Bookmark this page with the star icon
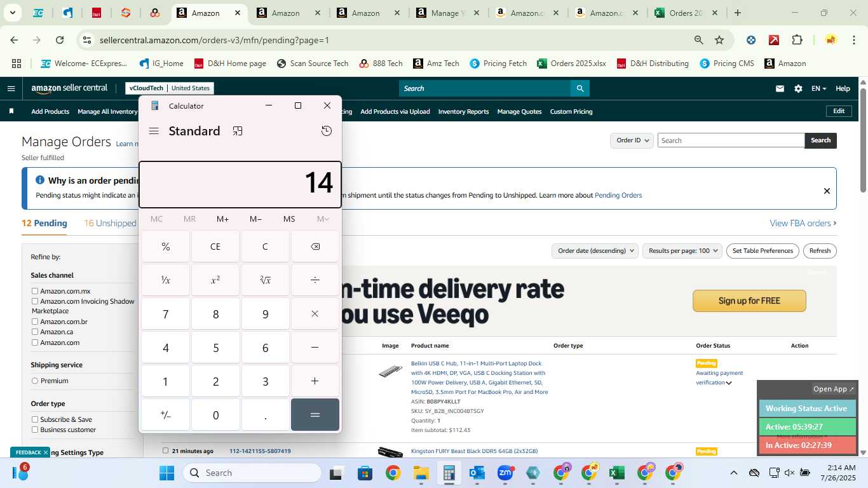Image resolution: width=868 pixels, height=488 pixels. [719, 40]
